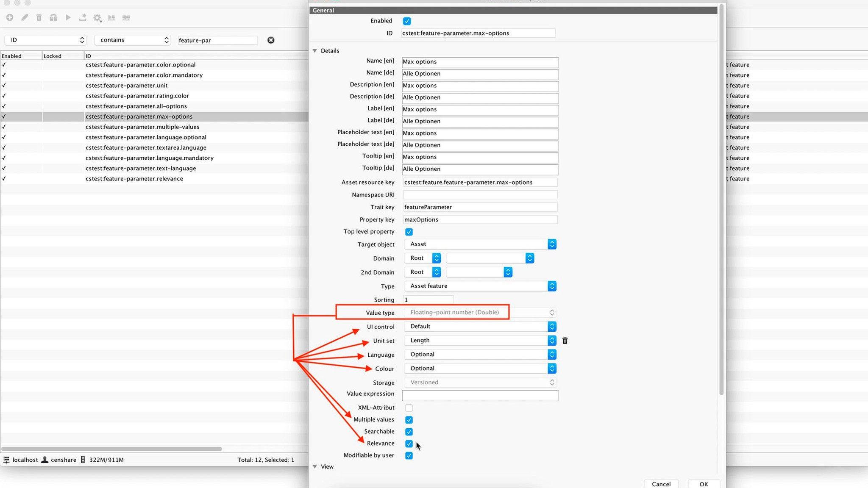
Task: Click the add new entry plus icon
Action: coord(10,17)
